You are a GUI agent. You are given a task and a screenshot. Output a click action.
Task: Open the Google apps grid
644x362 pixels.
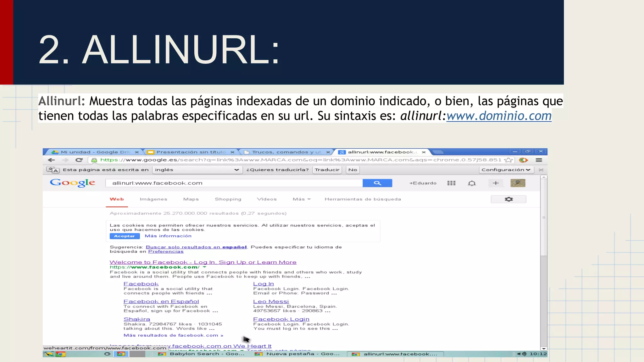[451, 183]
